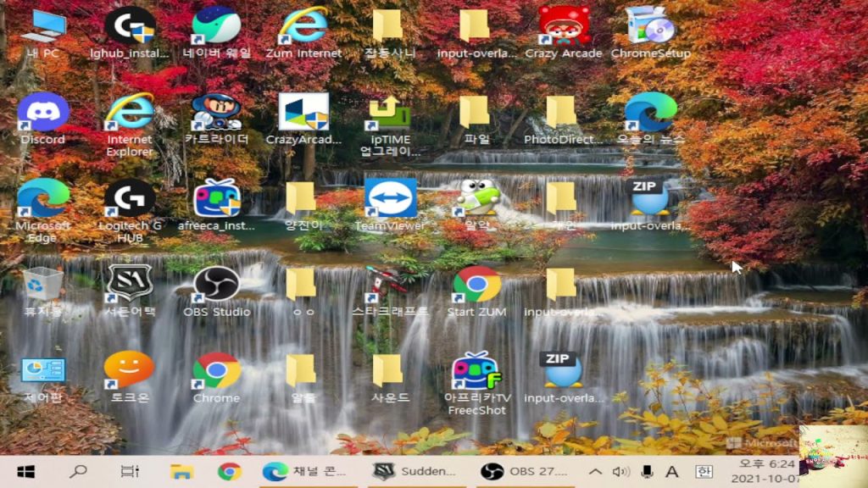This screenshot has width=868, height=488.
Task: Open the Windows Start menu
Action: click(26, 471)
